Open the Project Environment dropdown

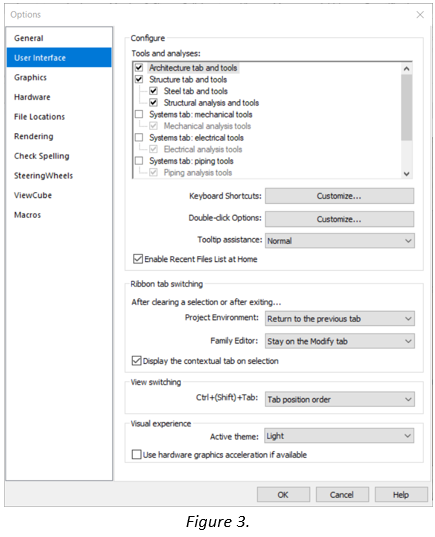tap(340, 319)
